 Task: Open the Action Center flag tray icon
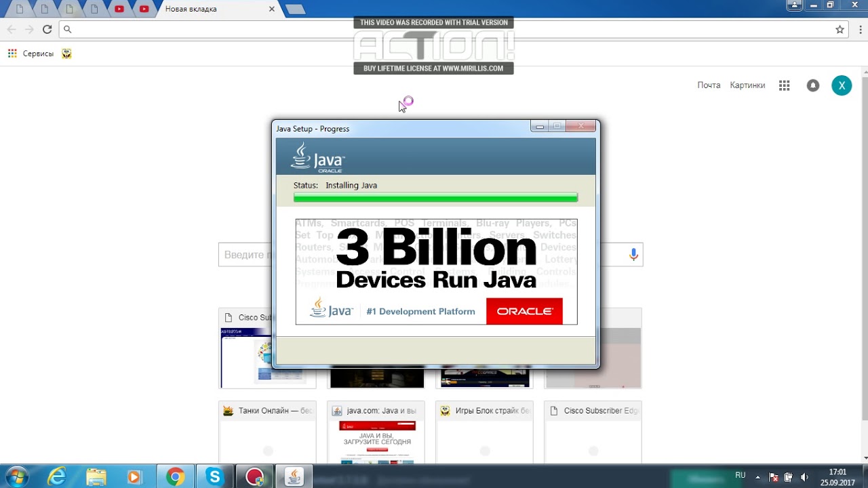click(774, 477)
